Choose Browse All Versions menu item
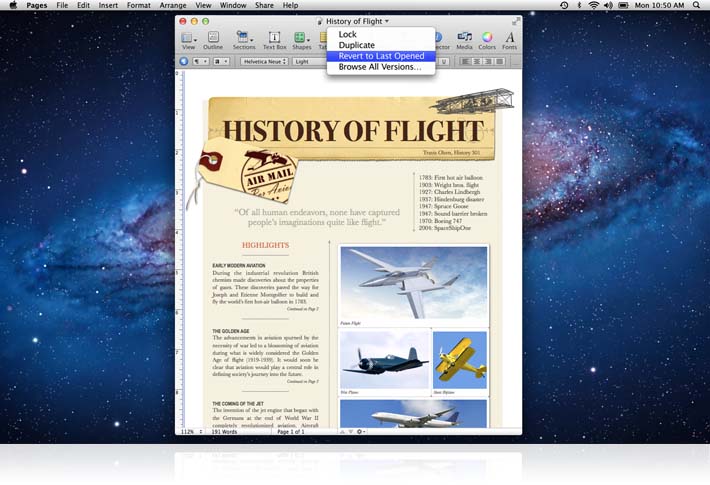710x485 pixels. tap(380, 67)
